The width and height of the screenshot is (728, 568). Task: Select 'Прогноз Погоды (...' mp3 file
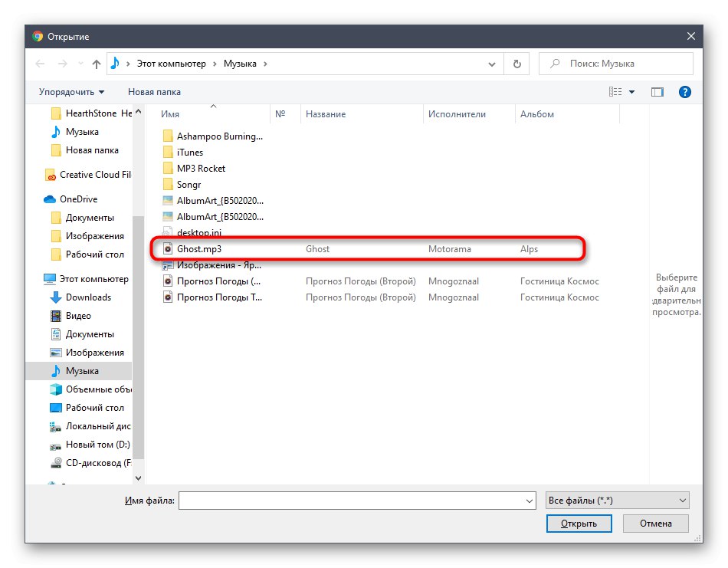212,281
